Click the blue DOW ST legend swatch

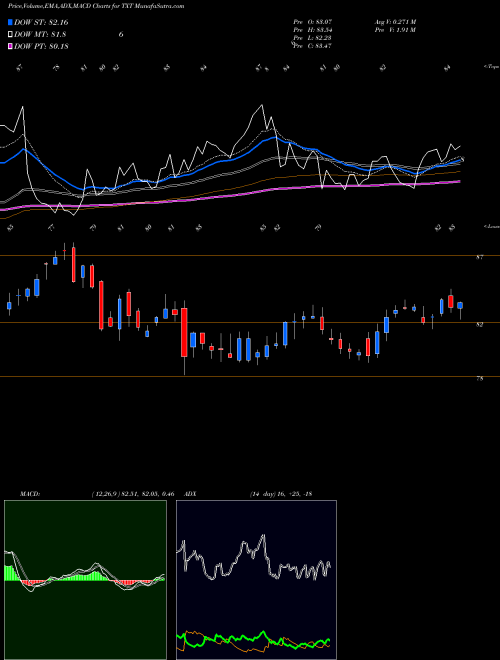point(11,22)
